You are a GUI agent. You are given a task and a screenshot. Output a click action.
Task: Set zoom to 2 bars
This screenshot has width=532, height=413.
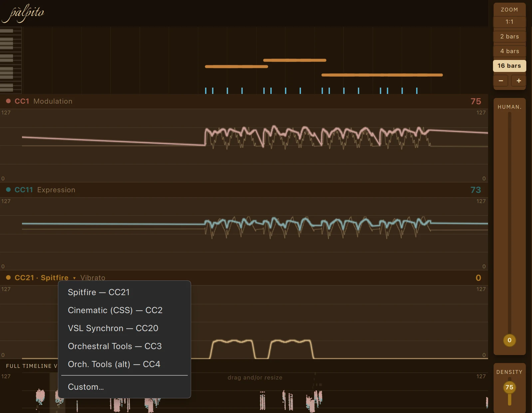pos(509,36)
